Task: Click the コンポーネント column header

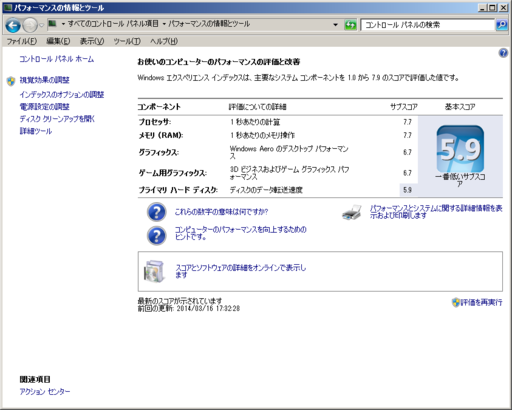Action: 159,107
